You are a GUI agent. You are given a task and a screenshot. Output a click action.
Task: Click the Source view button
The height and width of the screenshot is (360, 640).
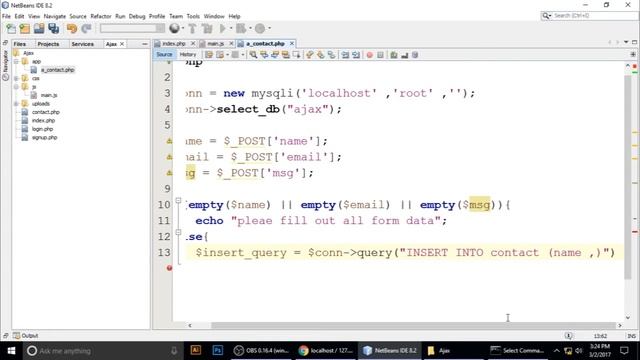tap(164, 54)
